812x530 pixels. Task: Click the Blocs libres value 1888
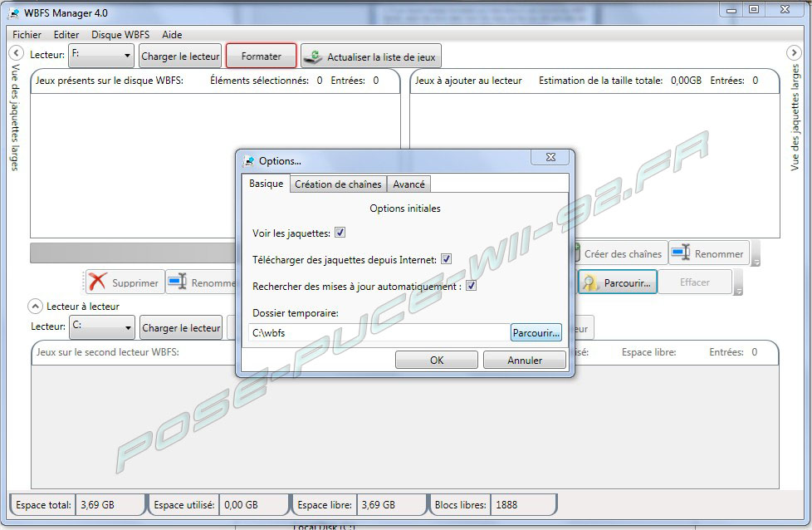point(506,504)
